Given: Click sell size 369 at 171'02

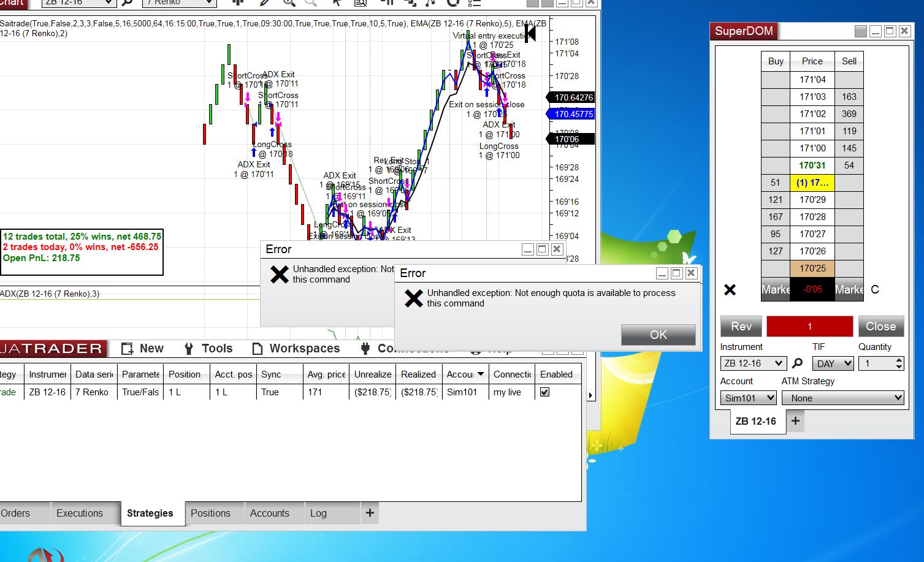Looking at the screenshot, I should click(849, 114).
